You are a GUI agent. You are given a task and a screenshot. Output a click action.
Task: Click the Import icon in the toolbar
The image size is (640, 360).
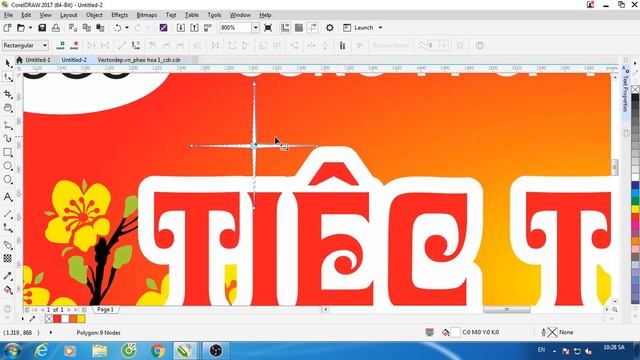point(180,28)
